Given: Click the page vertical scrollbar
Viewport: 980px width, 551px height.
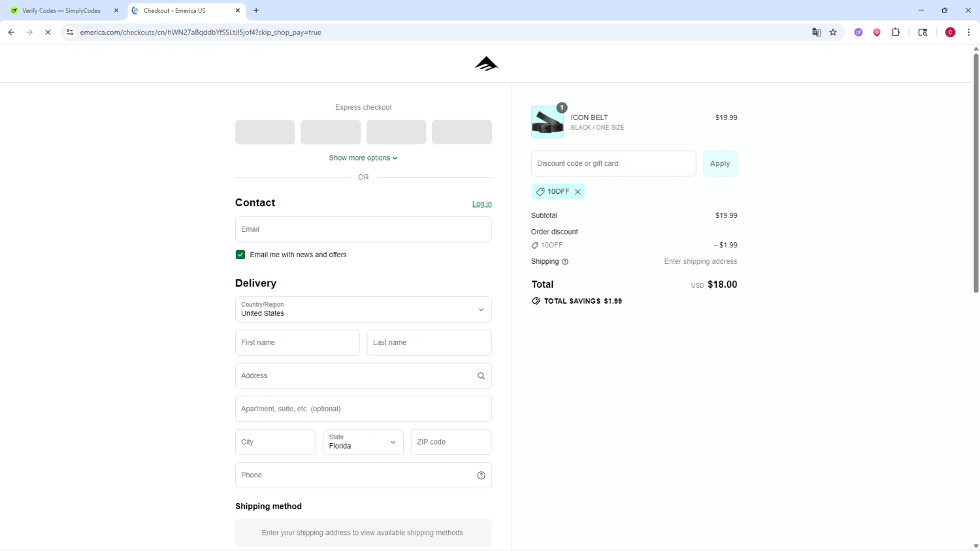Looking at the screenshot, I should click(976, 173).
